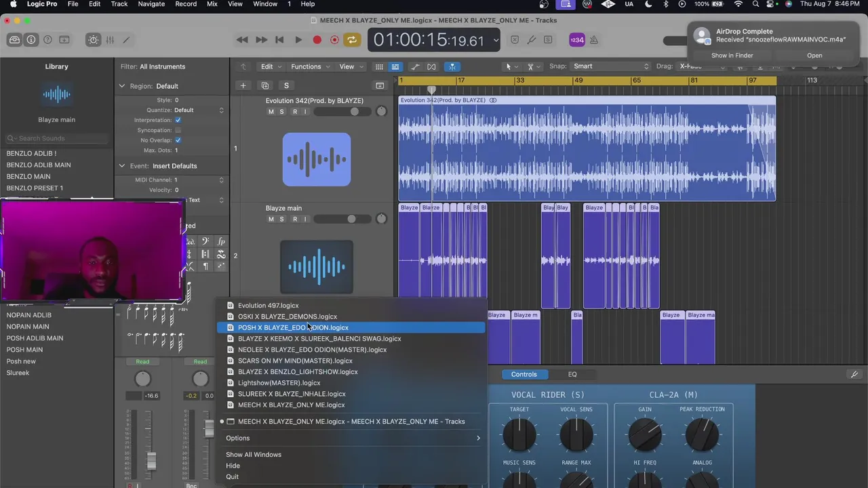The image size is (868, 488).
Task: Open the Functions menu in Tracks area
Action: point(311,66)
